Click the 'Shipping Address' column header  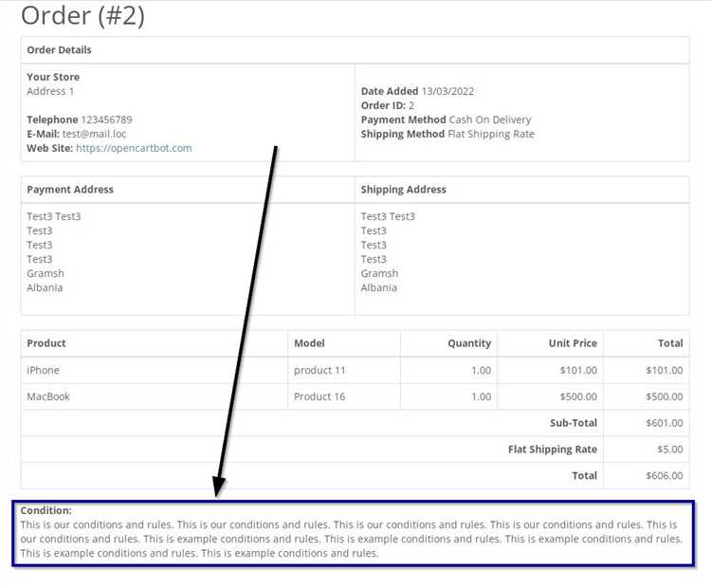[x=404, y=190]
